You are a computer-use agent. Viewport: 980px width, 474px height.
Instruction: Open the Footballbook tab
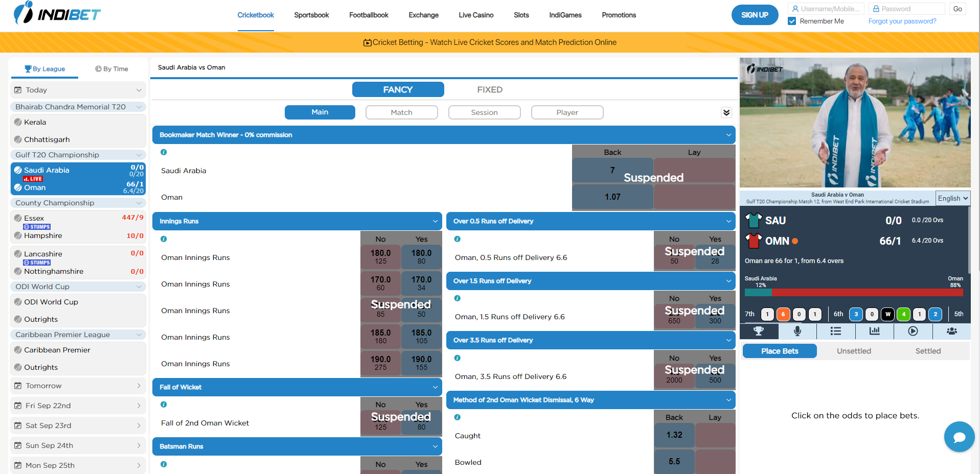369,15
